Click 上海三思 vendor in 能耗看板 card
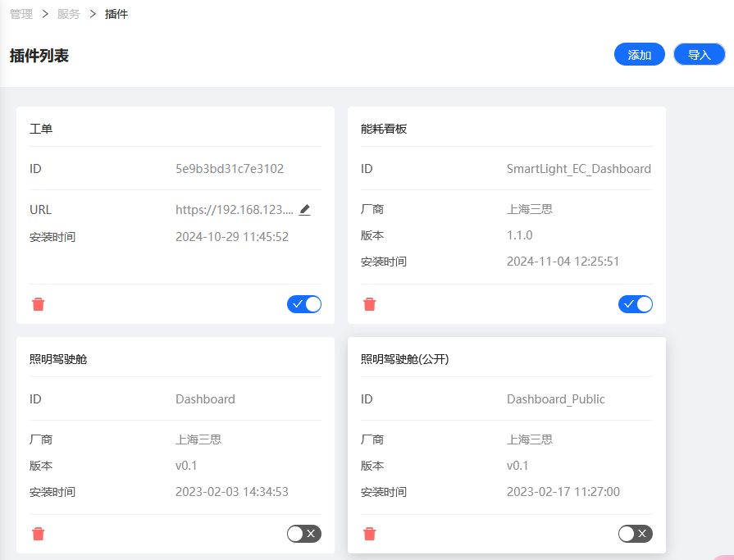Viewport: 734px width, 560px height. tap(530, 208)
